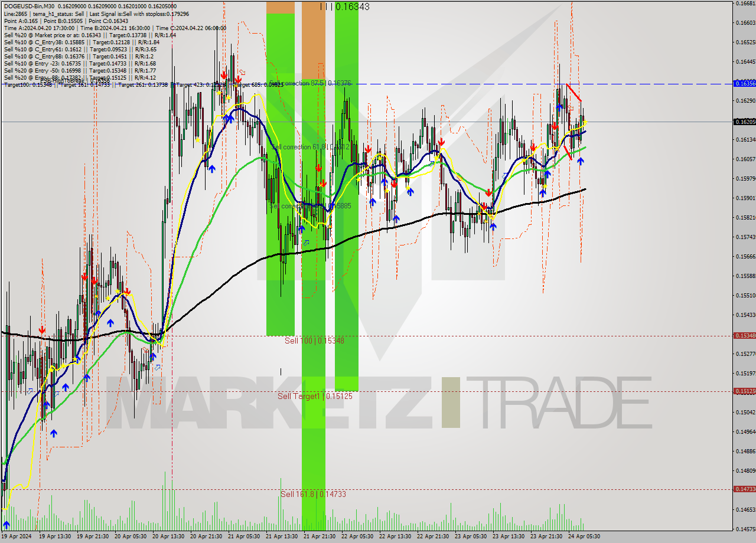Click the 0.14575 price axis value

[745, 529]
